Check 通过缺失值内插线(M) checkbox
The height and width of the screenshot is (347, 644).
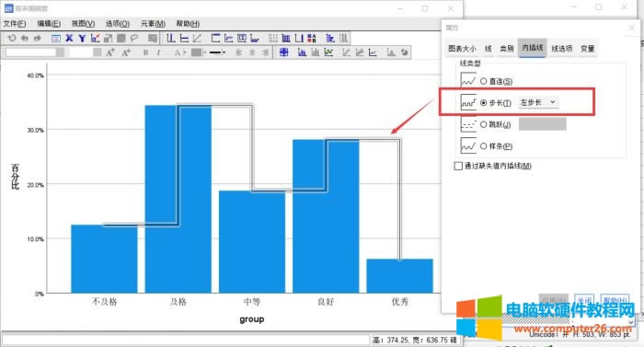[x=458, y=166]
